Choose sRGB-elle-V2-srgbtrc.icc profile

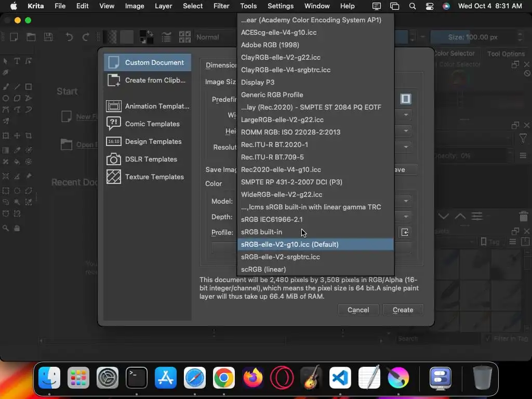[x=315, y=257]
